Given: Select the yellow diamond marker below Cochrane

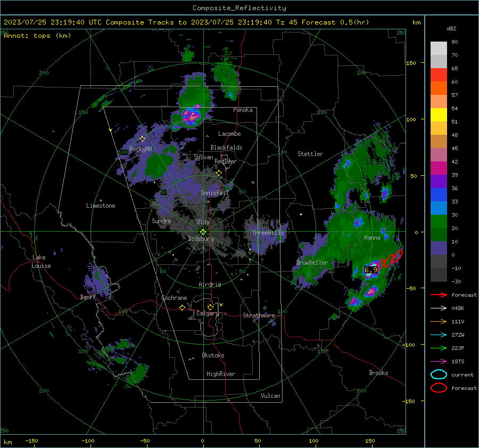Looking at the screenshot, I should tap(182, 308).
